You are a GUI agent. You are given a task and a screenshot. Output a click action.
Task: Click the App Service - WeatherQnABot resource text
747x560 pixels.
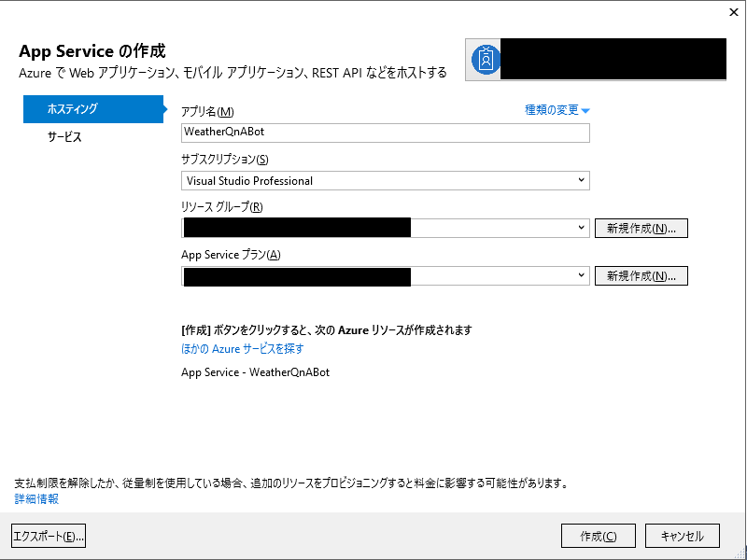255,372
